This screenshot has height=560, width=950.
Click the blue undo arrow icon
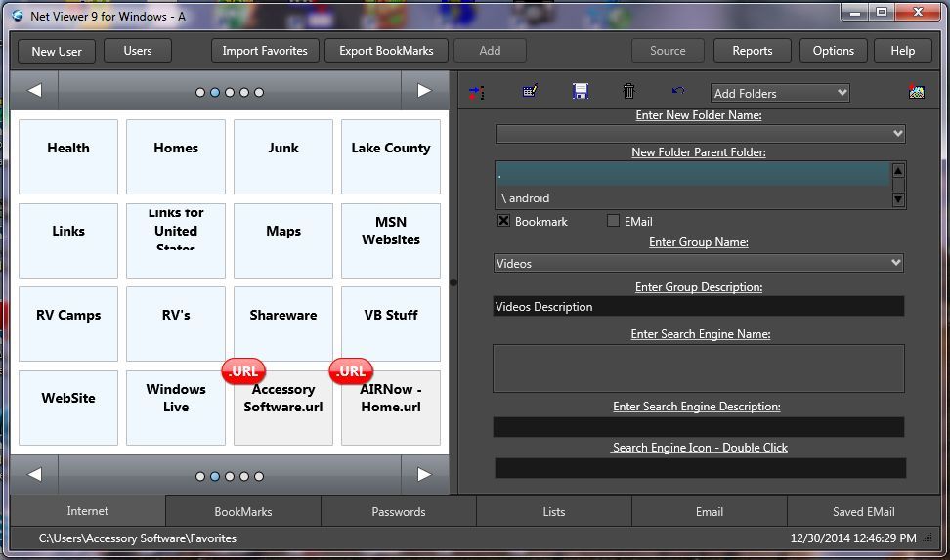pyautogui.click(x=678, y=91)
